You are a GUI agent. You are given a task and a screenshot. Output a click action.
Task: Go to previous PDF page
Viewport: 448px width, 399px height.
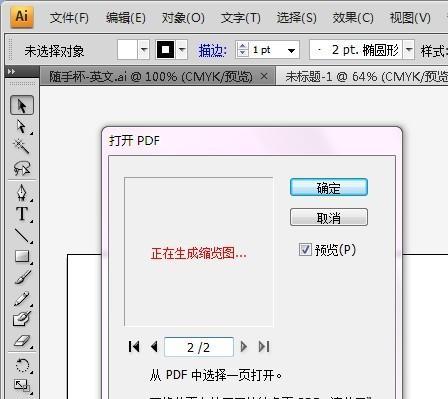pyautogui.click(x=154, y=347)
